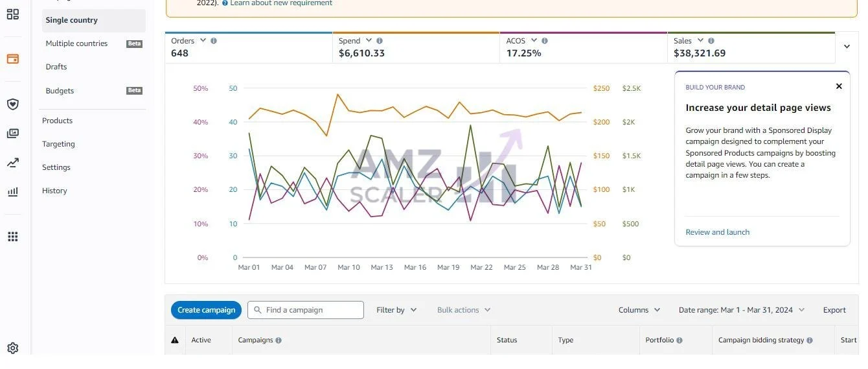Screen dimensions: 868x369
Task: Open Drafts in the sidebar
Action: [56, 67]
